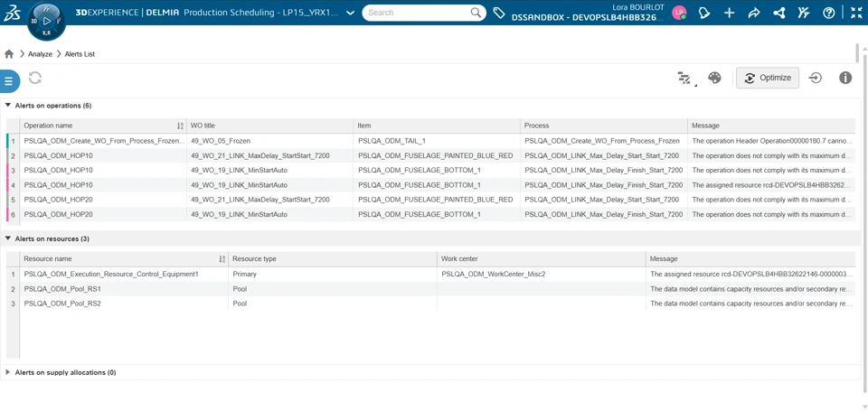Open Lora BOURLOT user avatar
Screen dimensions: 868x411
pyautogui.click(x=679, y=13)
